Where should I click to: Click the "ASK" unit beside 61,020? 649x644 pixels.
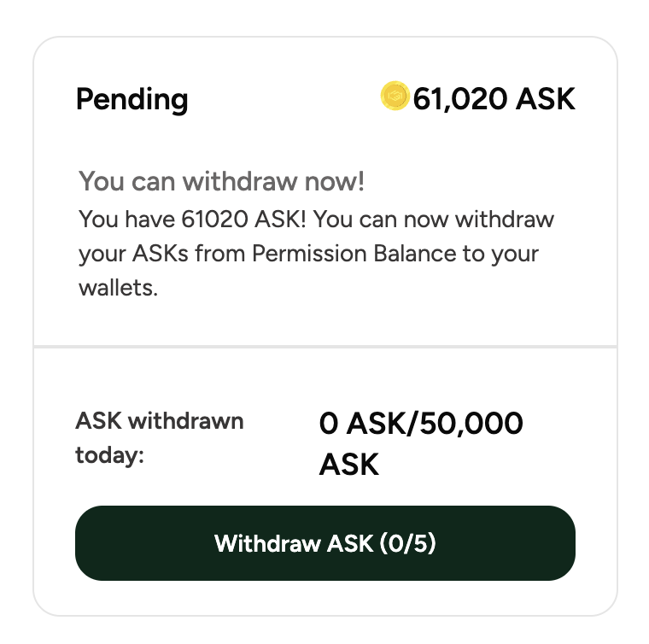coord(545,99)
